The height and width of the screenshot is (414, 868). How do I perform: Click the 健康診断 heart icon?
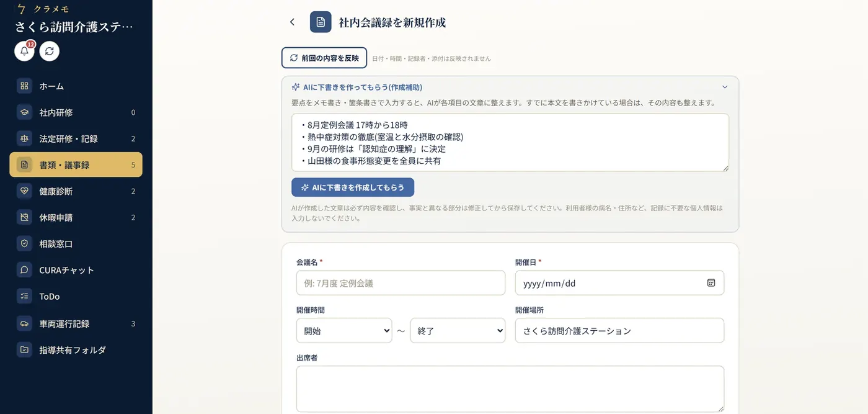coord(24,191)
